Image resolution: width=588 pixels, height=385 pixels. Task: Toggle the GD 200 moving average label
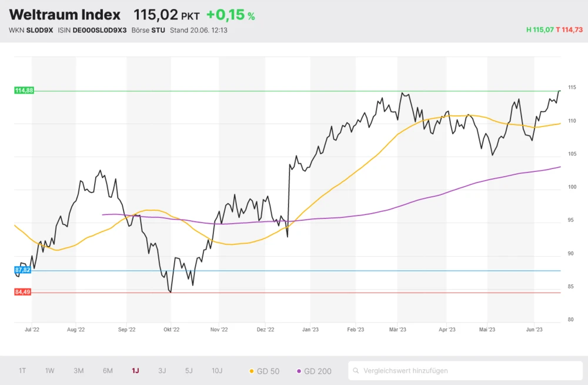click(x=317, y=371)
